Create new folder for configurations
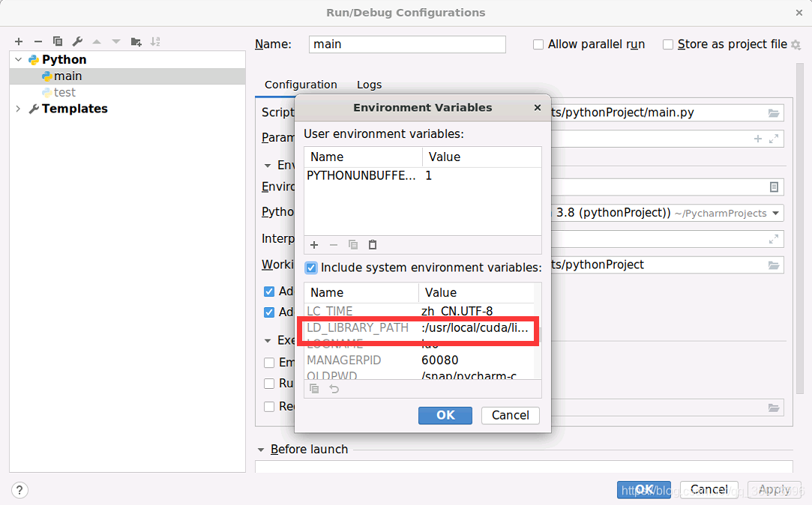Image resolution: width=812 pixels, height=505 pixels. click(x=136, y=41)
